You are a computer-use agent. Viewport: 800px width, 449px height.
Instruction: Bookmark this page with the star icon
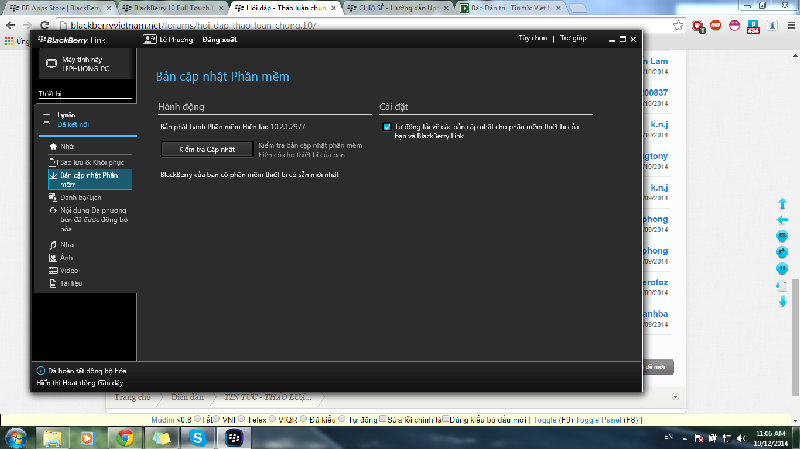tap(678, 25)
